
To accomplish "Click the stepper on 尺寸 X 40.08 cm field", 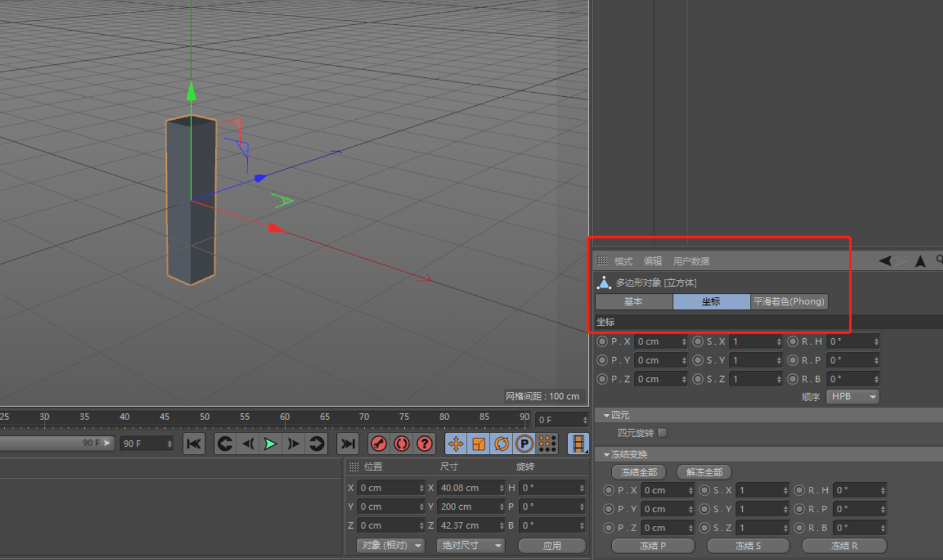I will pyautogui.click(x=501, y=488).
